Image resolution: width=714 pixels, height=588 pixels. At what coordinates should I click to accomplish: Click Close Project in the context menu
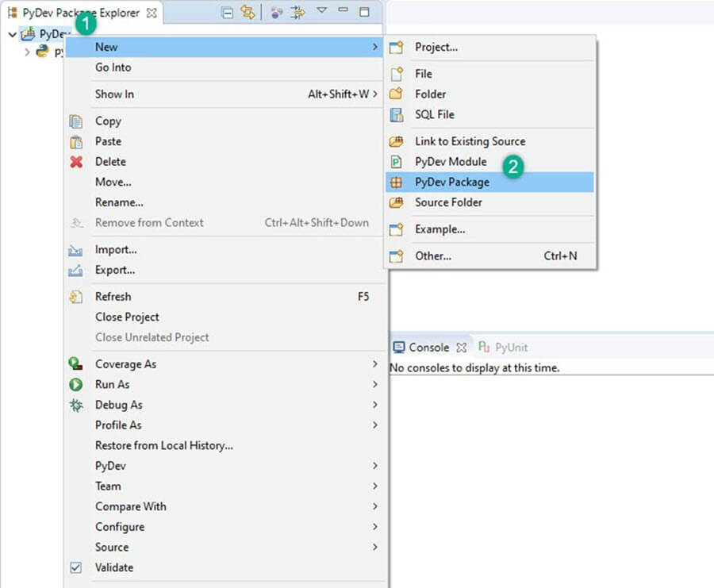click(x=127, y=317)
